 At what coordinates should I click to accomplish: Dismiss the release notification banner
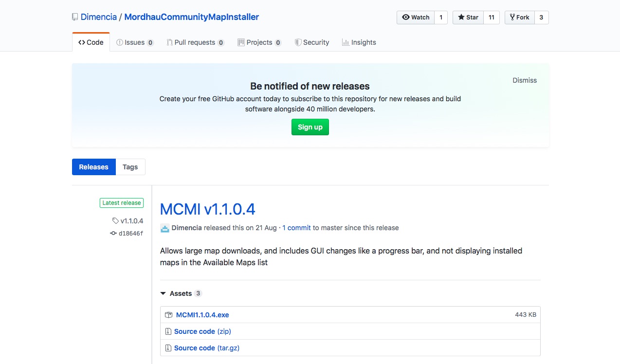525,80
